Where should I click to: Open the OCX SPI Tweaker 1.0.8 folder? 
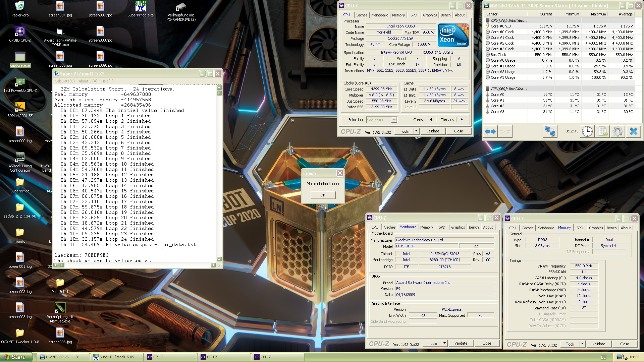20,333
